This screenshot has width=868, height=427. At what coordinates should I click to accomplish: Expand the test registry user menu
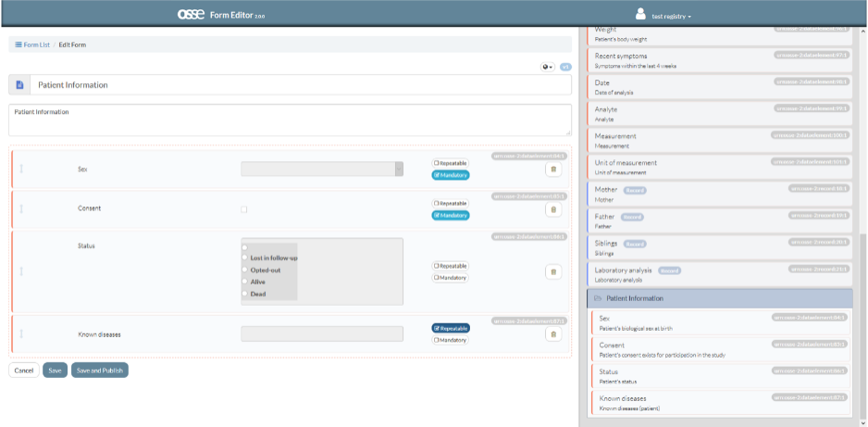click(671, 17)
